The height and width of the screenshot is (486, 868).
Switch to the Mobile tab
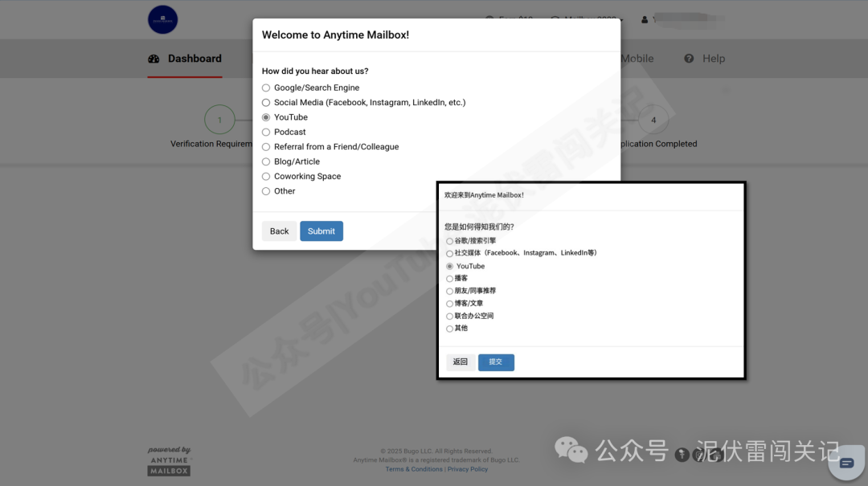637,59
